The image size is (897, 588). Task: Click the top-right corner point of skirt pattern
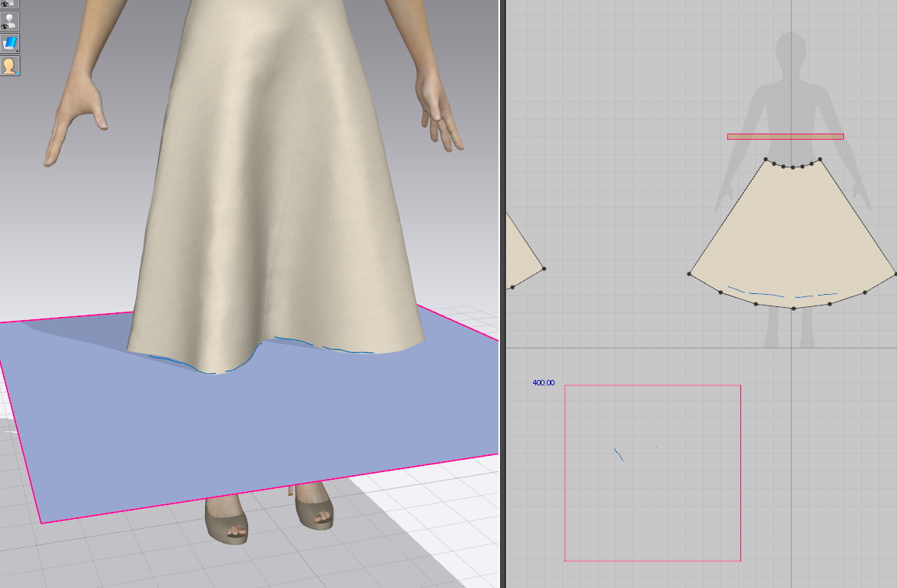tap(820, 160)
